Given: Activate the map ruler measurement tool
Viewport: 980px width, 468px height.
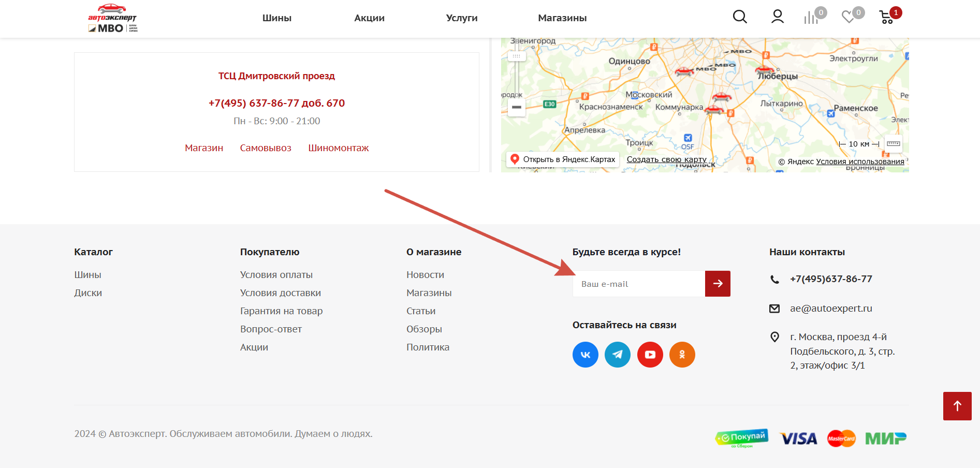Looking at the screenshot, I should coord(894,144).
